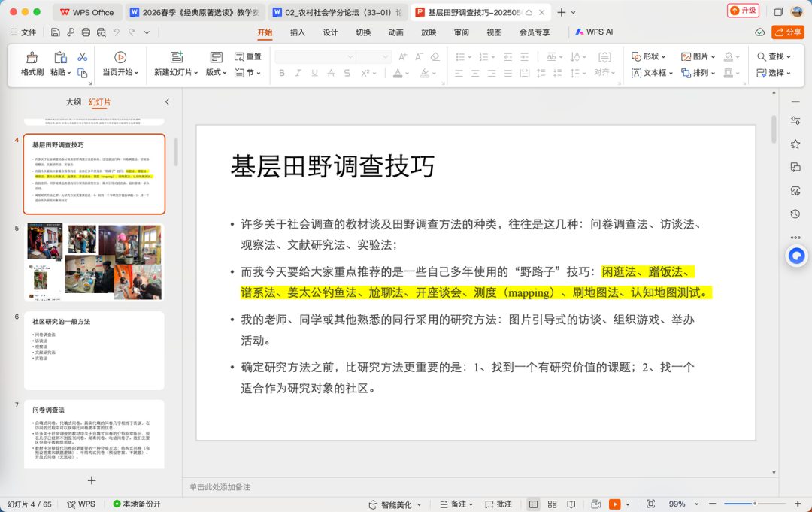
Task: Click the Fit to Window icon in status bar
Action: click(651, 504)
